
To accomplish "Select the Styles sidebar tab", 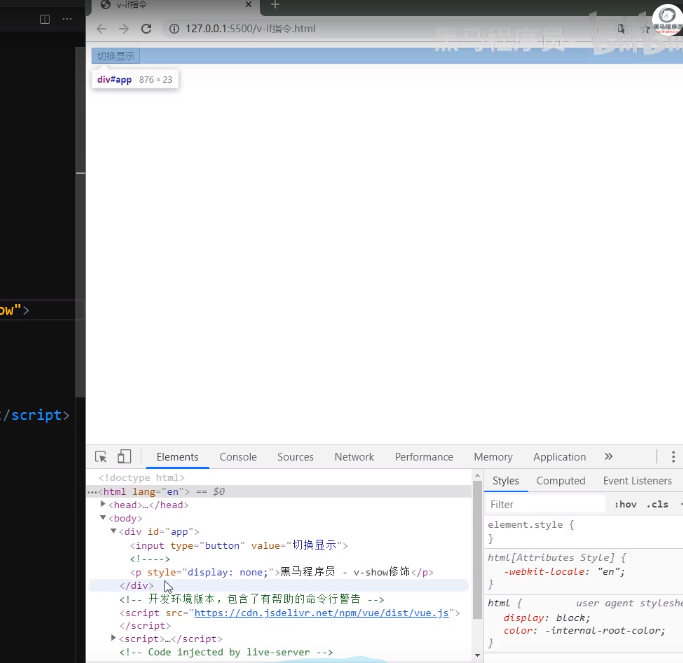I will (x=505, y=480).
